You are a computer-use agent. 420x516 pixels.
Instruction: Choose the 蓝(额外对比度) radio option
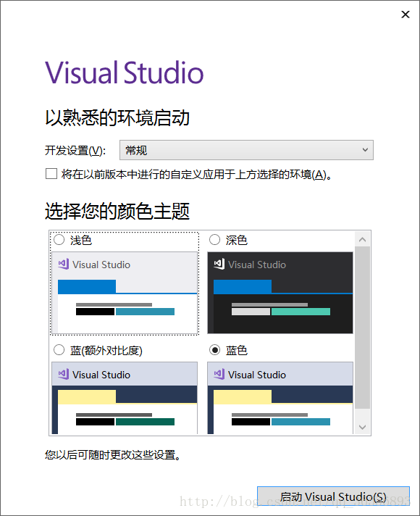[x=59, y=350]
